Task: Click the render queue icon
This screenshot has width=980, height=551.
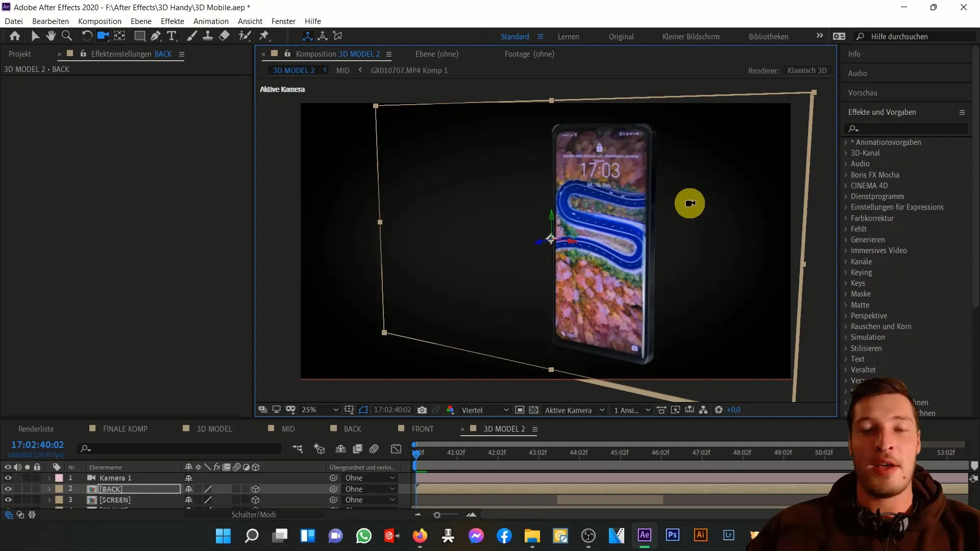Action: (x=36, y=429)
